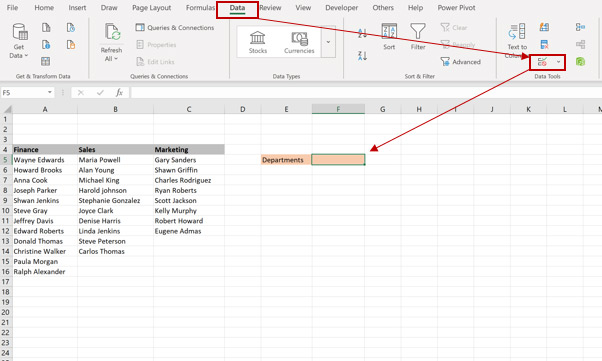Click the Insert Function fx icon

point(119,93)
